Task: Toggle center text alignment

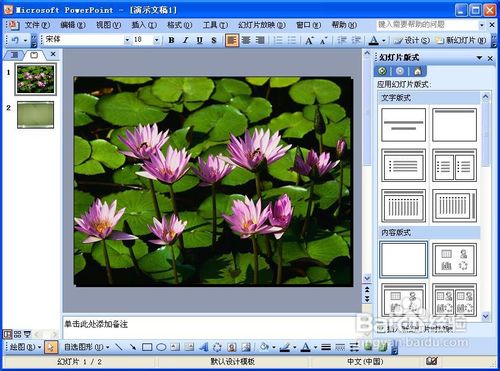Action: [x=246, y=40]
